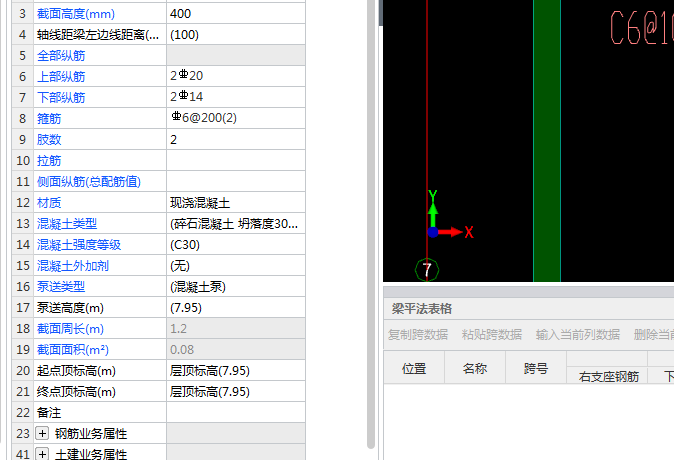This screenshot has width=674, height=460.
Task: Select the 箍筋 value 6@200(2)
Action: coord(236,118)
